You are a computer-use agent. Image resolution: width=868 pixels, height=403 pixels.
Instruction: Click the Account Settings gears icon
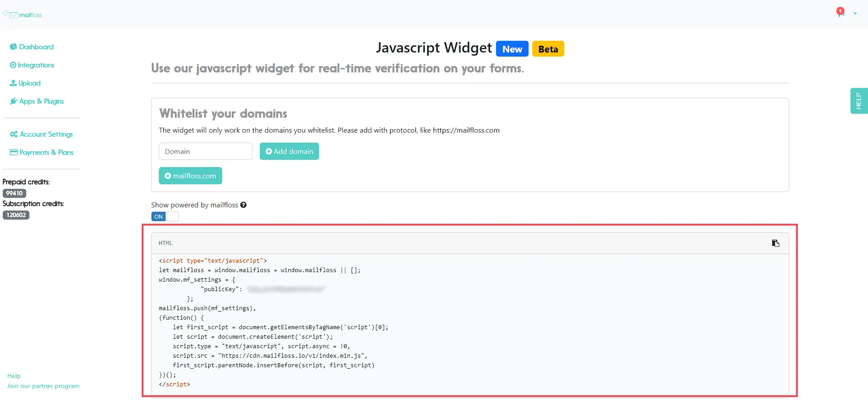coord(14,134)
